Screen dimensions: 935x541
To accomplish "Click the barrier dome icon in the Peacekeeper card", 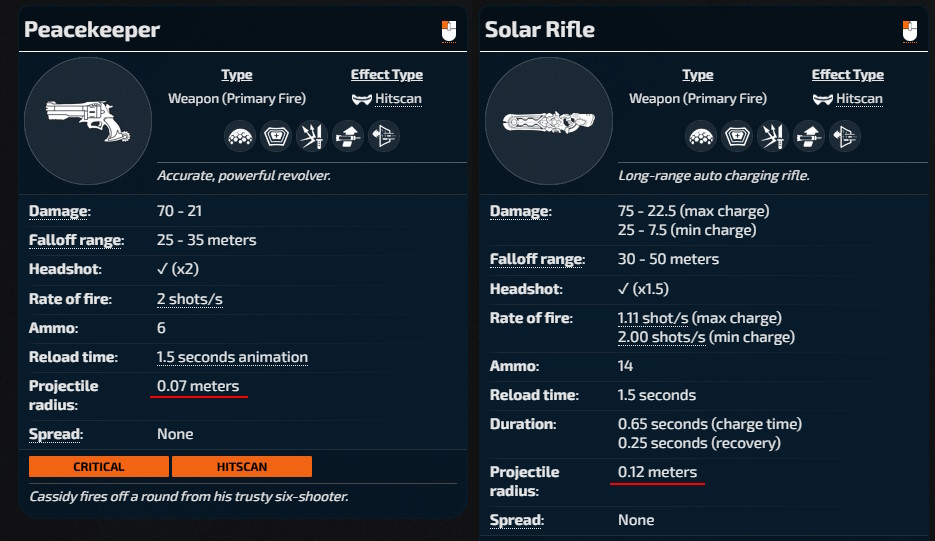I will coord(240,137).
